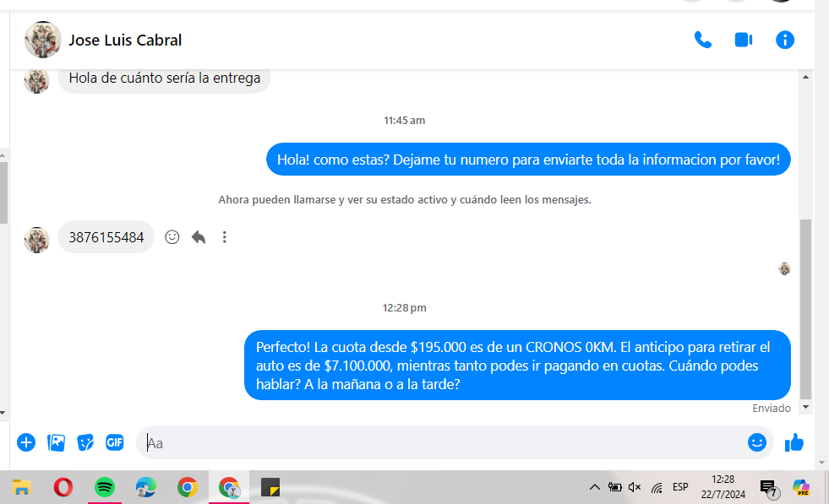
Task: Toggle the muted volume icon in system tray
Action: tap(635, 487)
